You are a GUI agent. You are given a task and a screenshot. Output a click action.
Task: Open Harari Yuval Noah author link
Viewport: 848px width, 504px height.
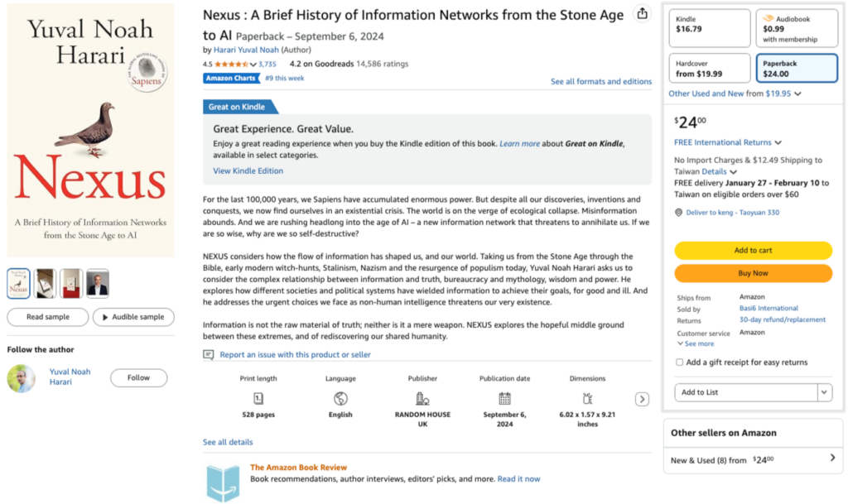coord(246,50)
